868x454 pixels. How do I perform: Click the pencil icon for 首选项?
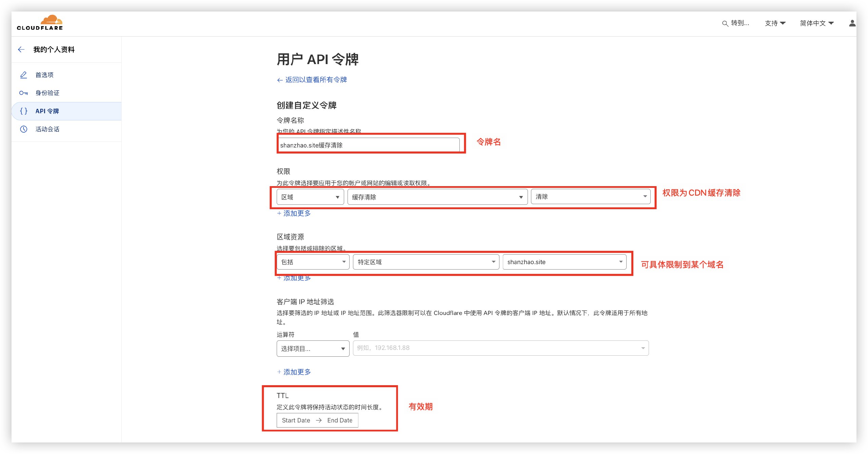[23, 75]
